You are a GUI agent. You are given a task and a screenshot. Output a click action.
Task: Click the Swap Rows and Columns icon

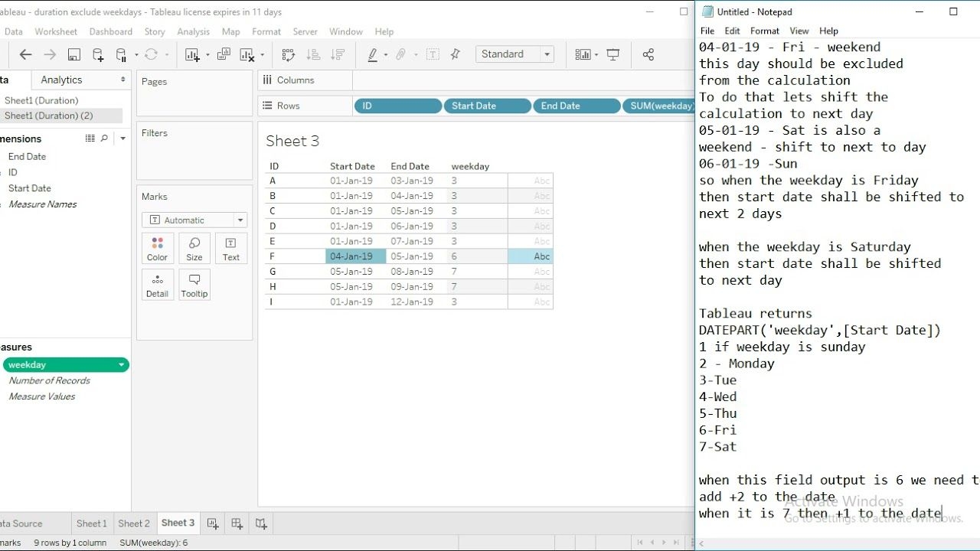tap(289, 54)
